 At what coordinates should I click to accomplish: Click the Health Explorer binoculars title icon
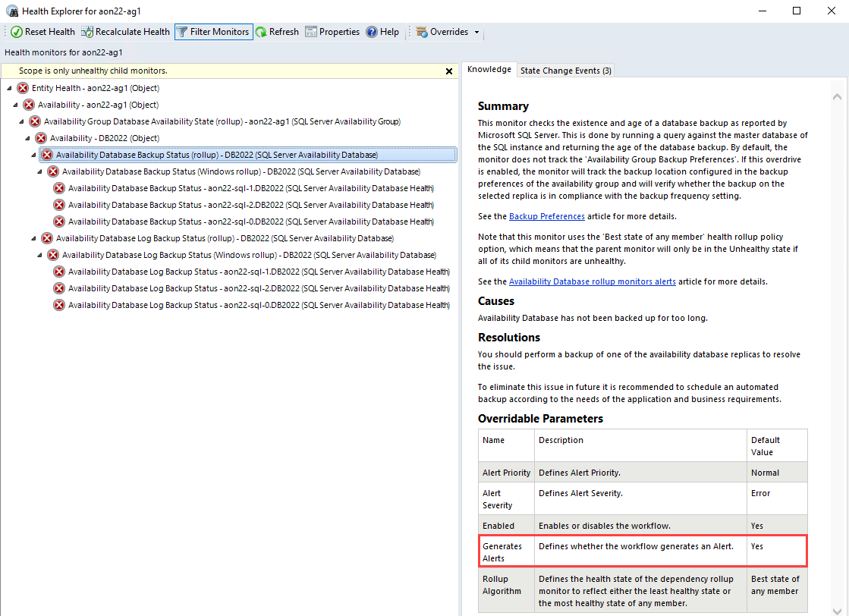tap(12, 11)
